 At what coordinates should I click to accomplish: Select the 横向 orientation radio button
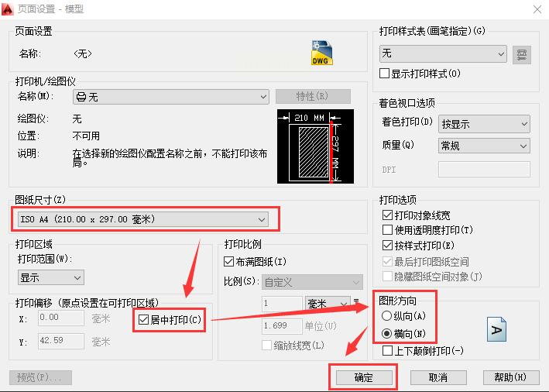tap(386, 333)
